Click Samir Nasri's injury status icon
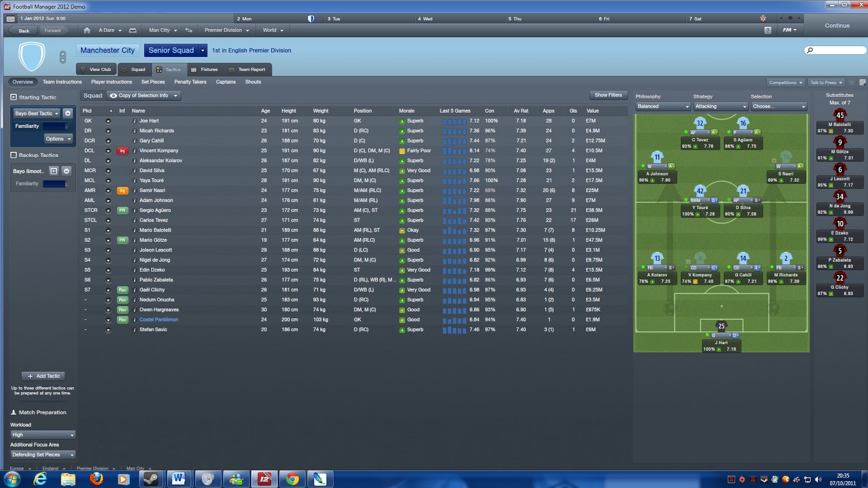 (x=122, y=190)
